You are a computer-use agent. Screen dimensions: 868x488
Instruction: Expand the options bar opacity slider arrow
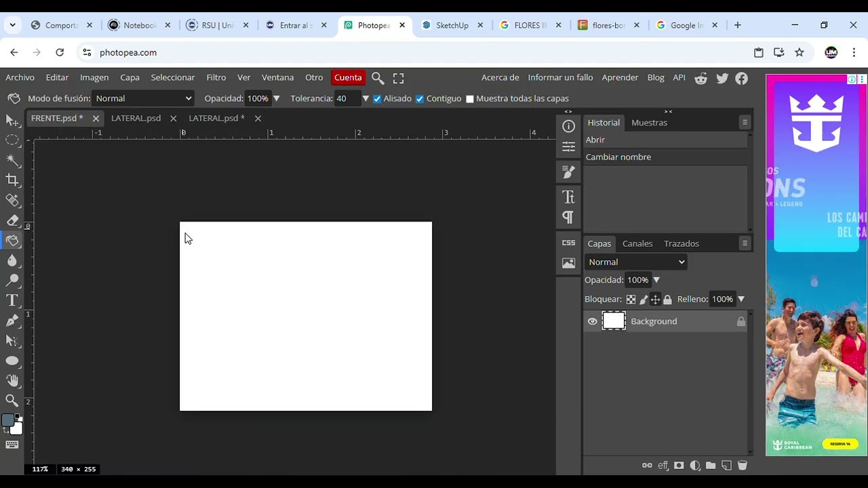pos(276,99)
